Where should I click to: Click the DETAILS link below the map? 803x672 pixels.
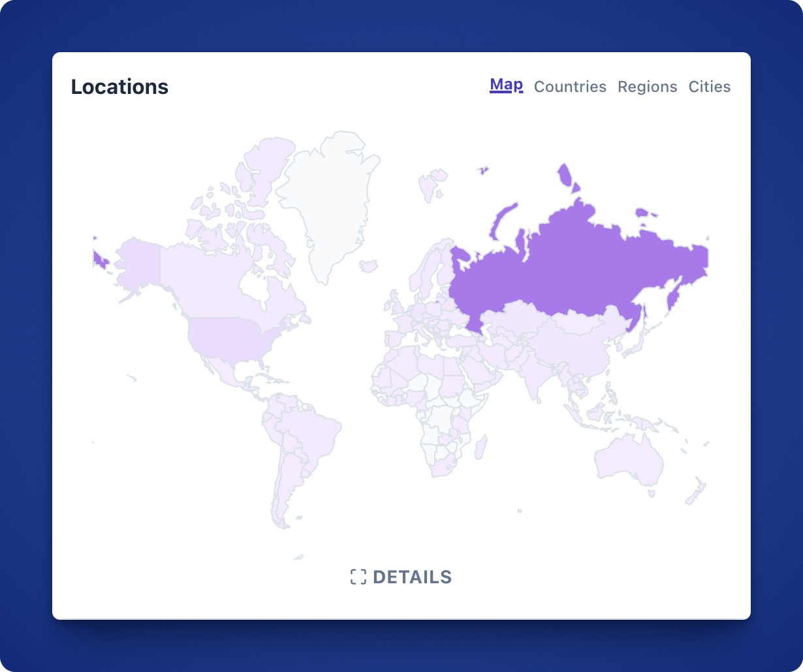401,577
